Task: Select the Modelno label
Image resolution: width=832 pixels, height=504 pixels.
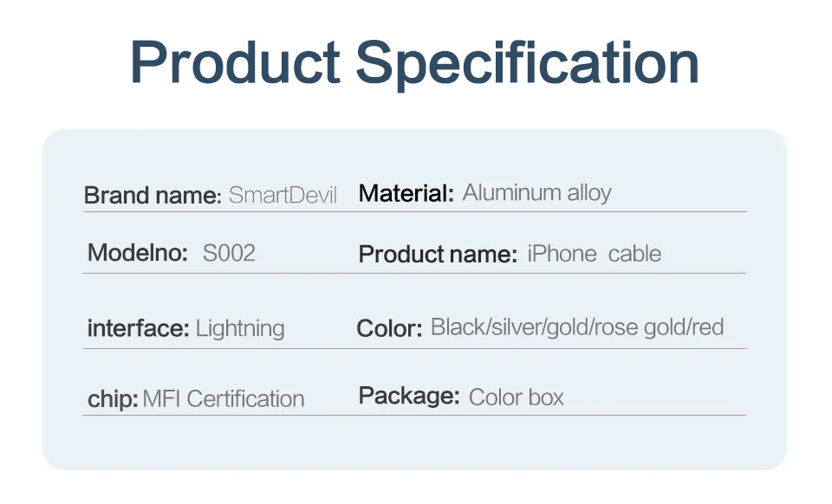Action: pos(138,252)
